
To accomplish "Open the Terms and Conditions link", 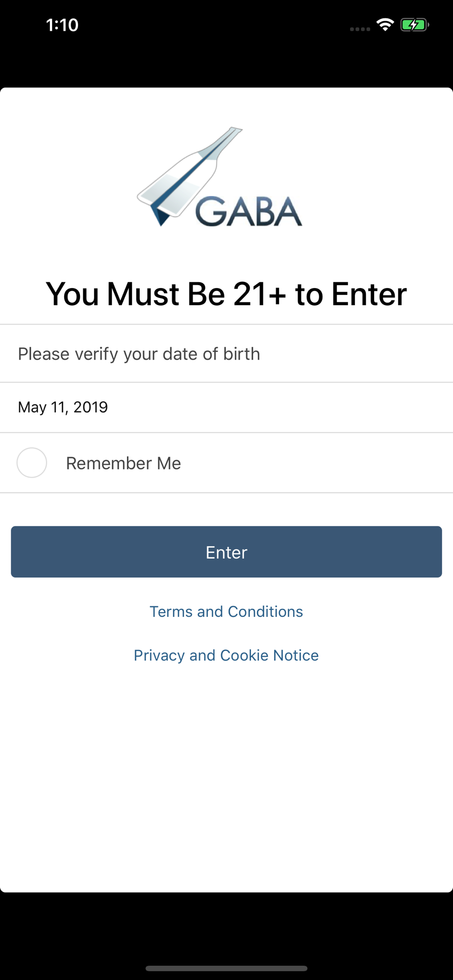I will (x=226, y=612).
